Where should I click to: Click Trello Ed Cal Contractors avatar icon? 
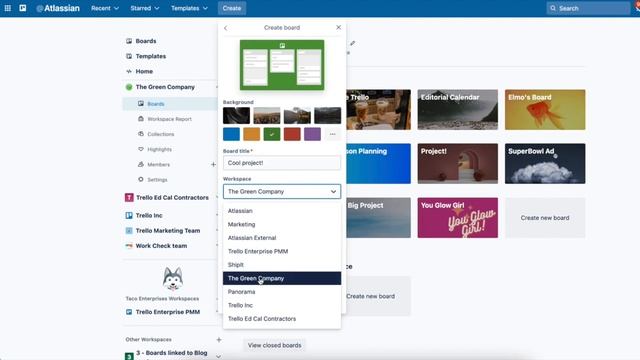[x=129, y=198]
